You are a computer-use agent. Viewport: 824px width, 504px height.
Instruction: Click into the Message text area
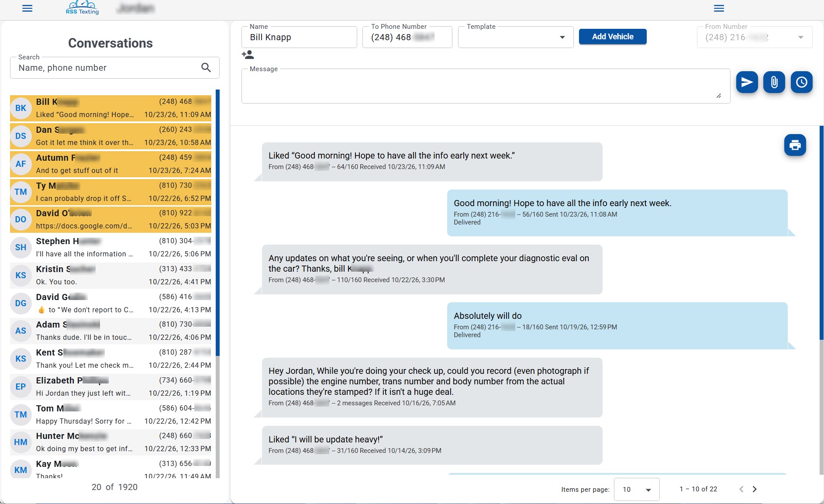(x=486, y=86)
